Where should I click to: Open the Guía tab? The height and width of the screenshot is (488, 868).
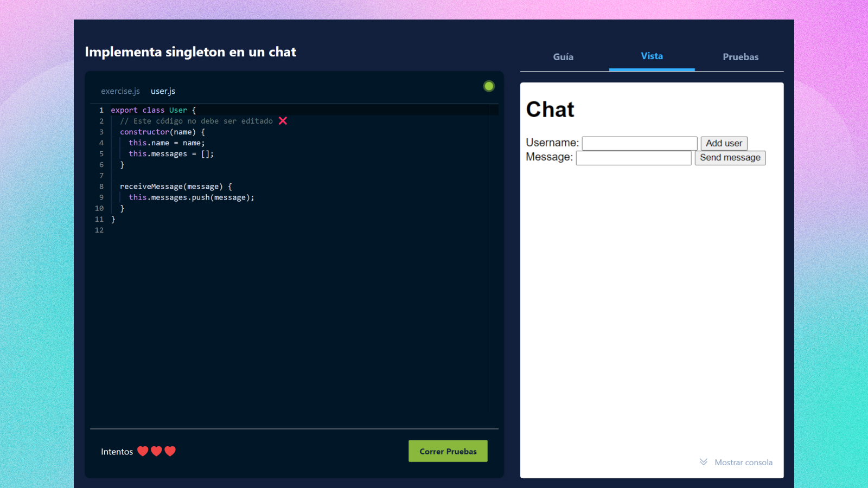tap(563, 57)
